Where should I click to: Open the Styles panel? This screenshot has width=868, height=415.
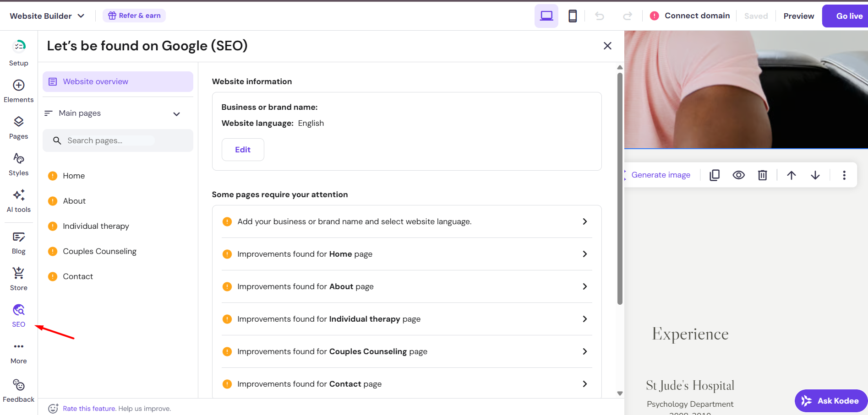(x=19, y=164)
